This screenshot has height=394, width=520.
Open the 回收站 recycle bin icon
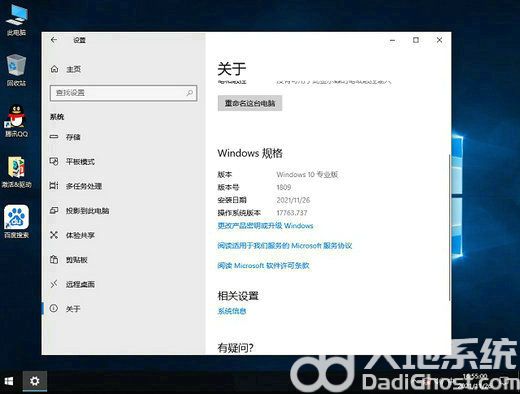[16, 71]
